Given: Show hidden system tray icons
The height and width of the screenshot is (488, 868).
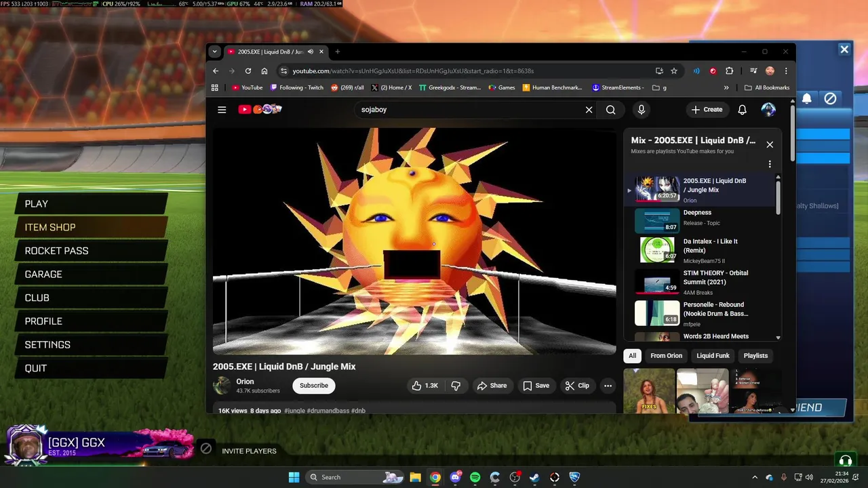Looking at the screenshot, I should click(755, 477).
